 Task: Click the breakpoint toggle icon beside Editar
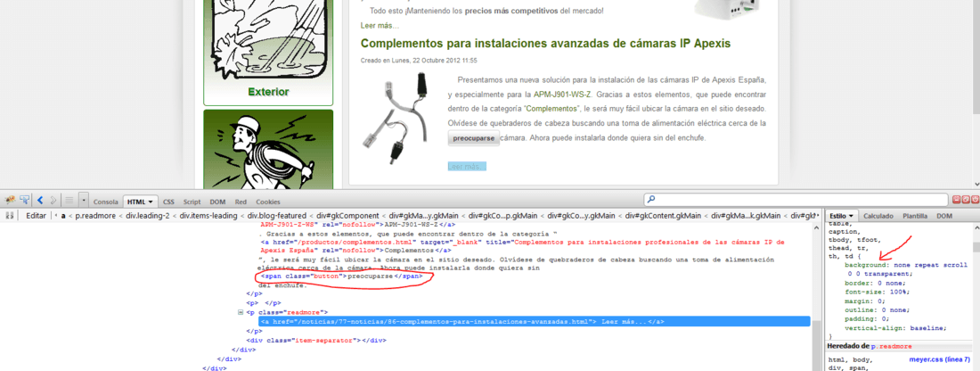(x=10, y=215)
